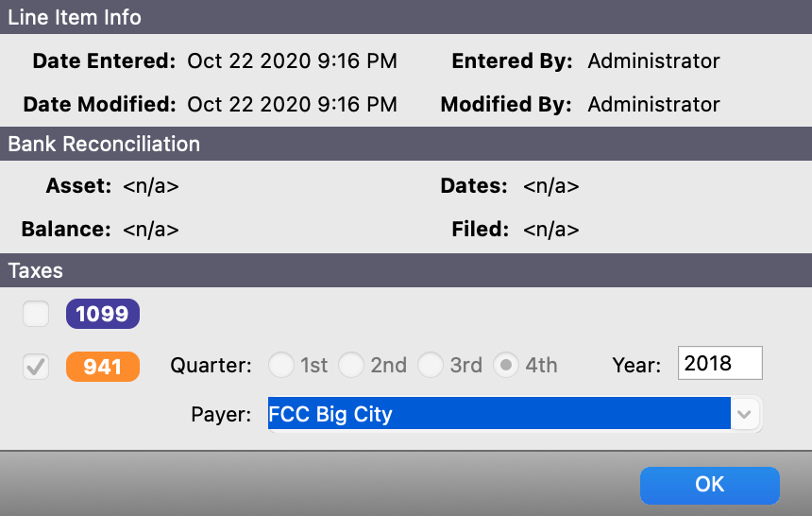Click the orange 941 badge
Viewport: 812px width, 516px height.
point(102,366)
